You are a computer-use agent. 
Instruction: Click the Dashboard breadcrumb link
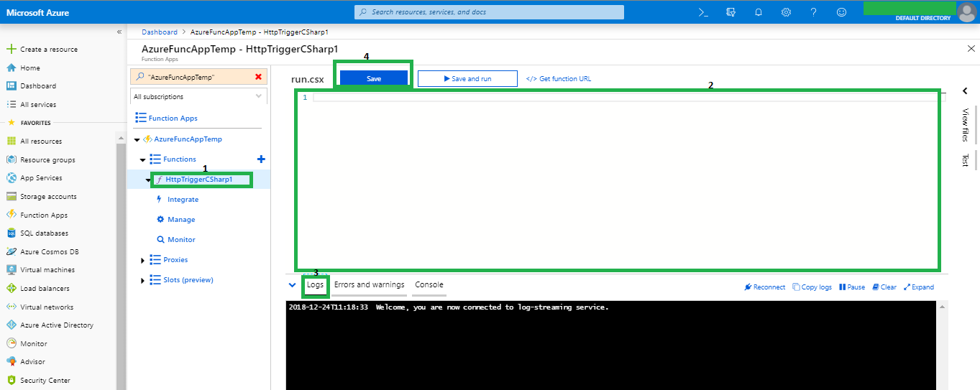tap(160, 32)
